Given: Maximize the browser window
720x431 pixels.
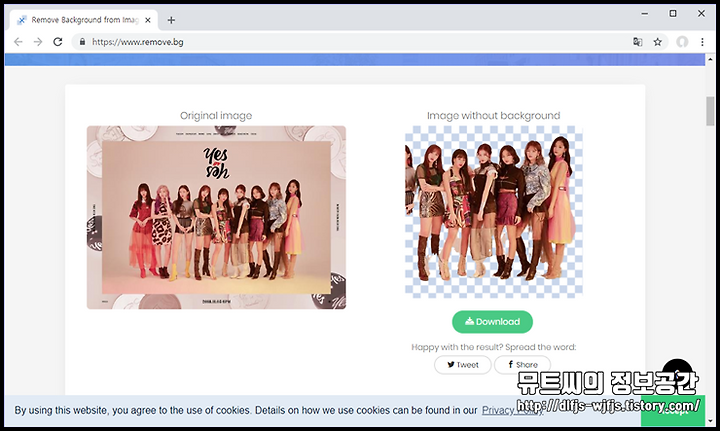Looking at the screenshot, I should pos(673,14).
